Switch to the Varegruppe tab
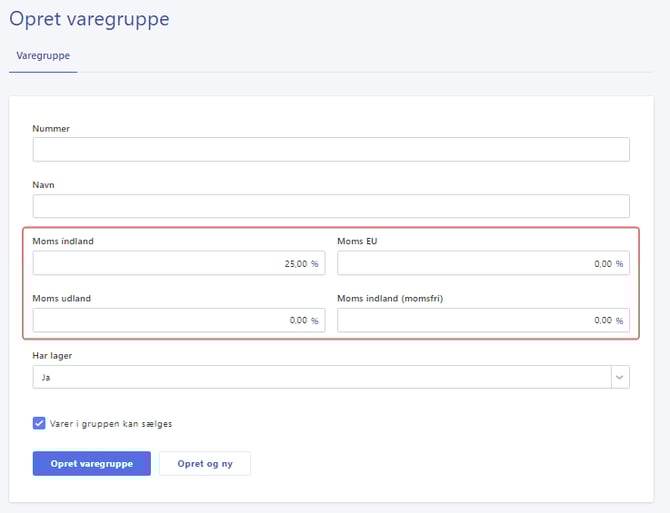670x513 pixels. click(42, 56)
